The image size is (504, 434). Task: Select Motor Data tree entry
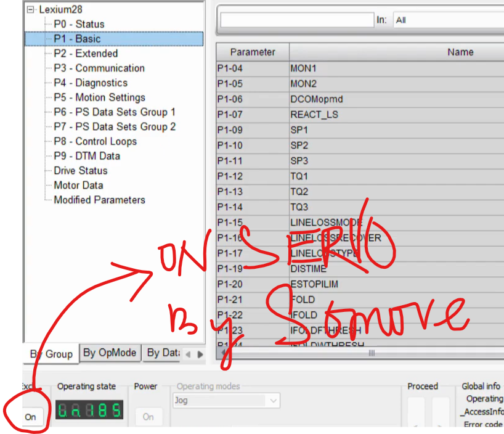pos(78,185)
